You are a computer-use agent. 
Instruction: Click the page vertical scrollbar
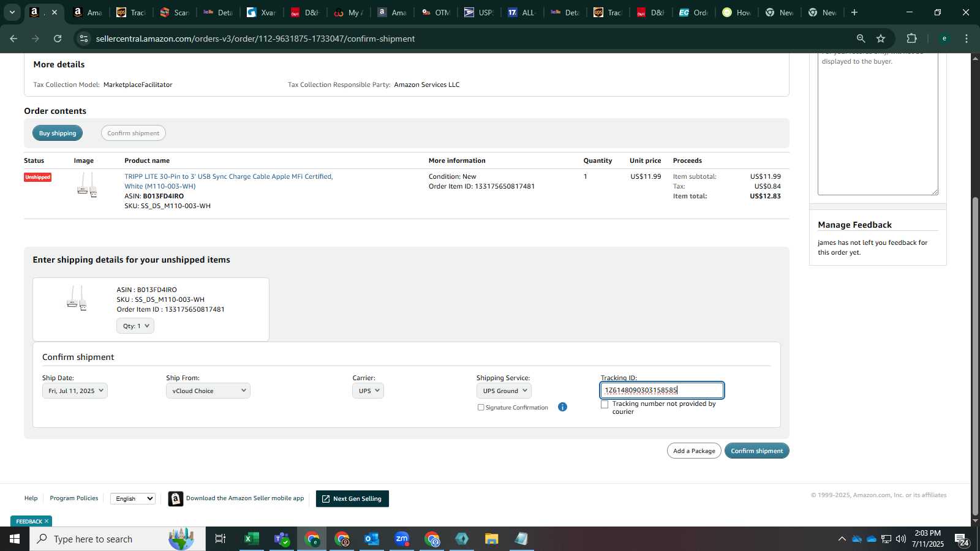[975, 355]
